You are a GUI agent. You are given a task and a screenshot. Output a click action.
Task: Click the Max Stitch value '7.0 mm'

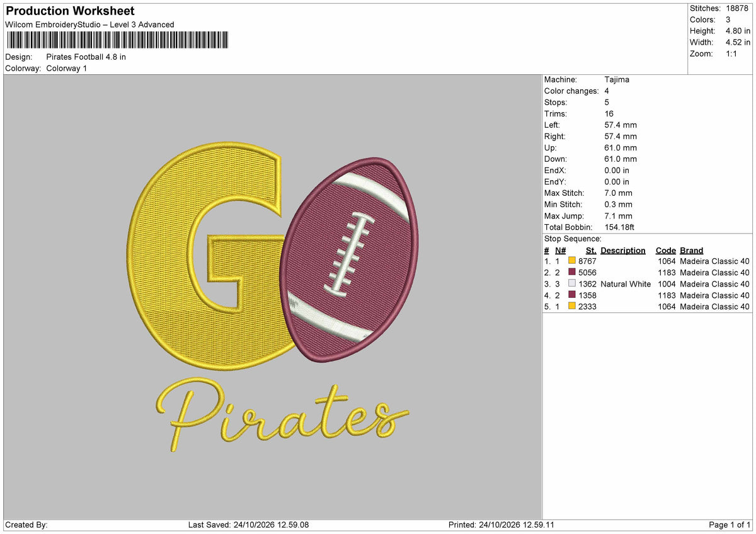pos(618,193)
